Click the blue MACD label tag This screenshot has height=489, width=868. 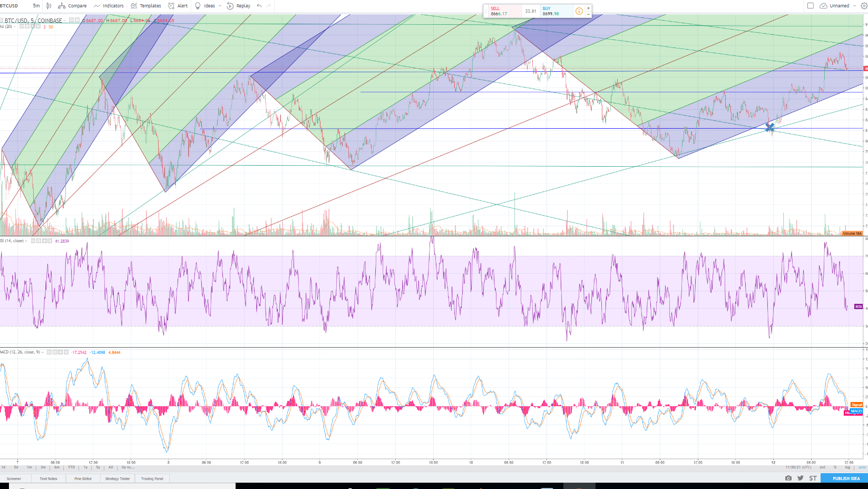point(856,411)
